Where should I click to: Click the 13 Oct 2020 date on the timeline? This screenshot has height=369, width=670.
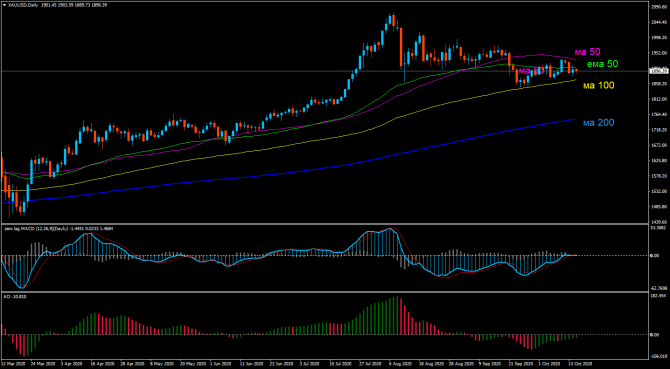(x=582, y=364)
